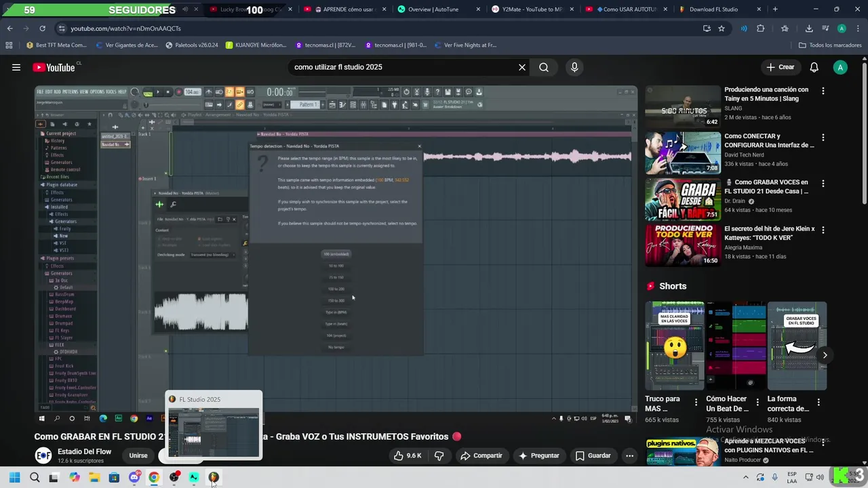Open Windows taskbar search
The width and height of the screenshot is (868, 488).
coord(34,477)
